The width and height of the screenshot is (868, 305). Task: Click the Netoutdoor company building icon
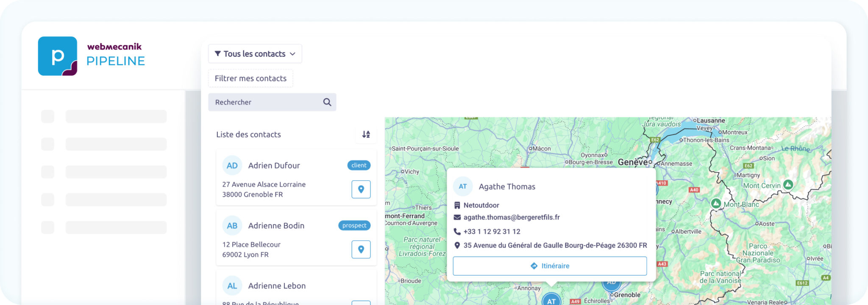[457, 205]
